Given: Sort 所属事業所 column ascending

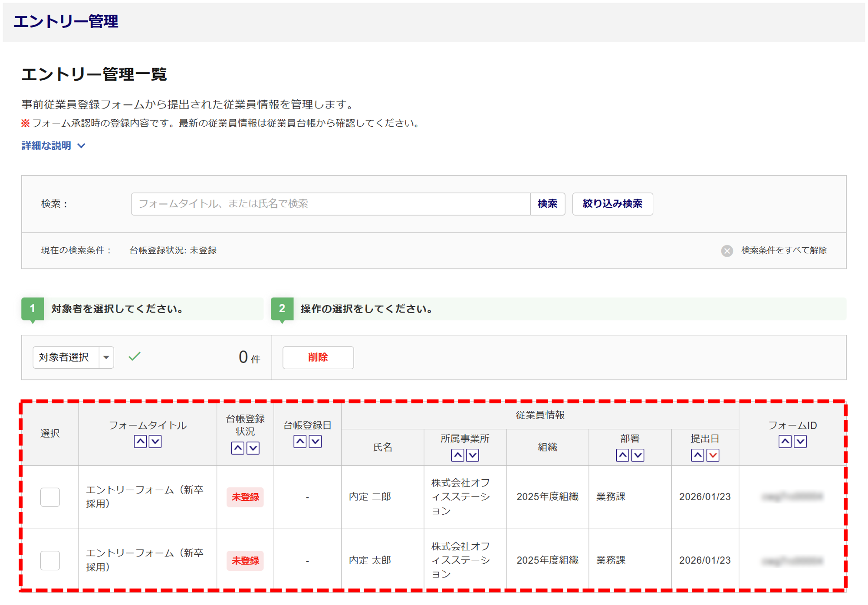Looking at the screenshot, I should 457,455.
